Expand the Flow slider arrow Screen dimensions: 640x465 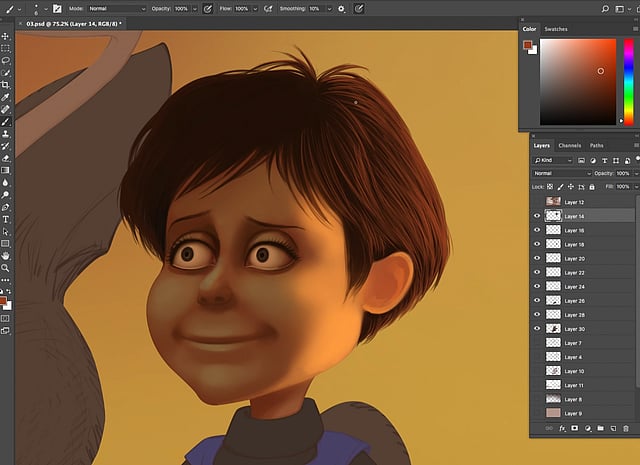tap(255, 9)
